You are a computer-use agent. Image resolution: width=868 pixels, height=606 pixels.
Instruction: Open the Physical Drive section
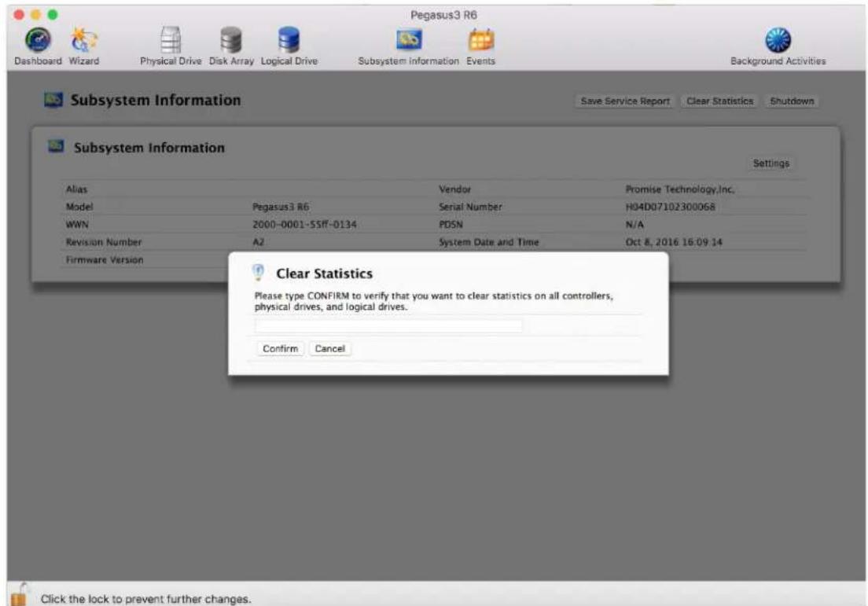pos(171,46)
